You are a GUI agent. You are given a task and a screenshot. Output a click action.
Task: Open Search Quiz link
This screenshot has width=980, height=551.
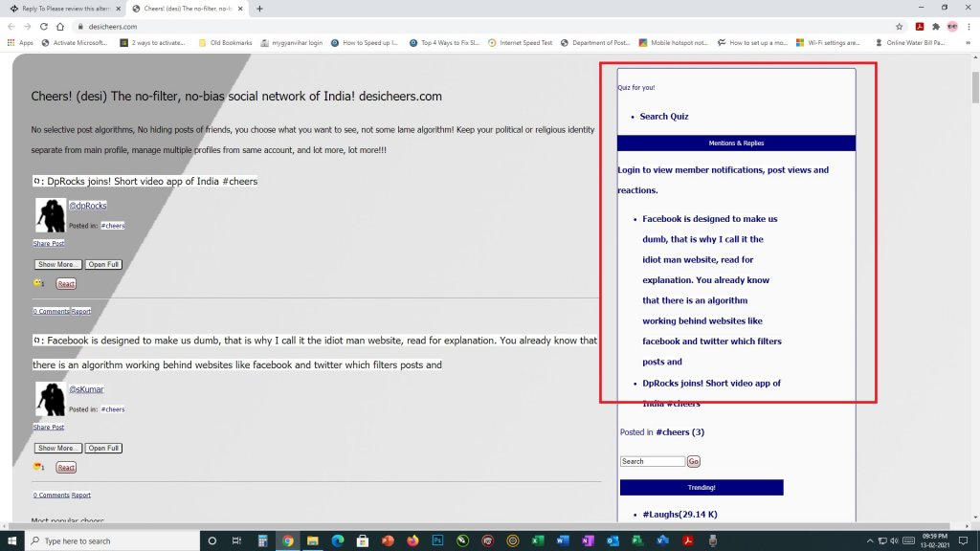(664, 116)
